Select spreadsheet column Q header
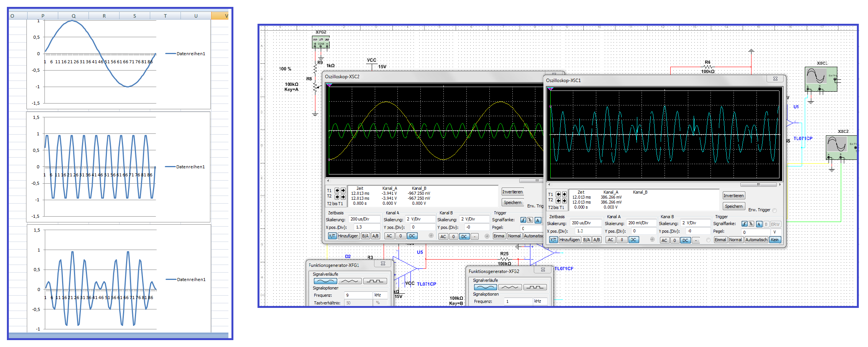Viewport: 868px width, 347px height. 73,16
